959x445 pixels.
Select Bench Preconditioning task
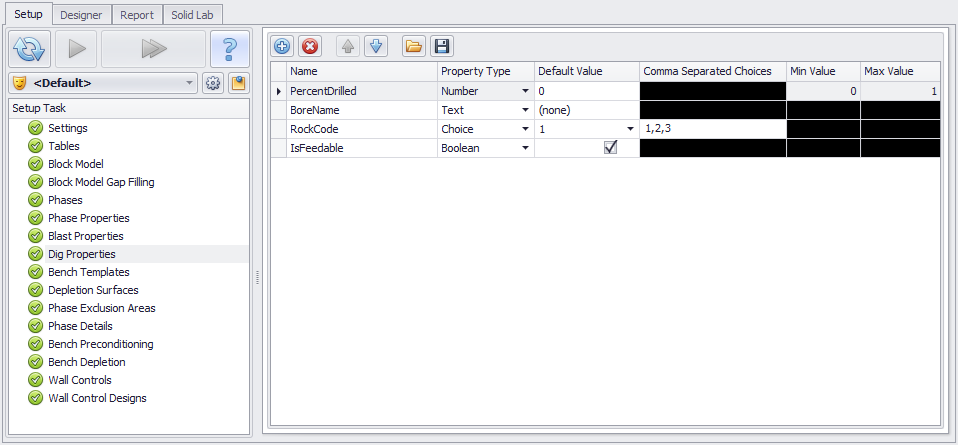(x=101, y=344)
